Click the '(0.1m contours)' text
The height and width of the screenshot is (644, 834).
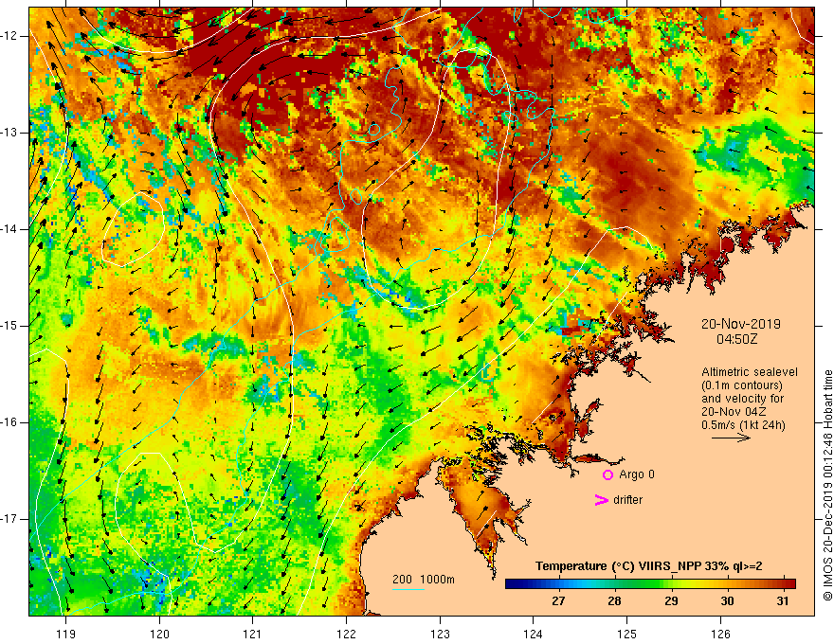[742, 385]
